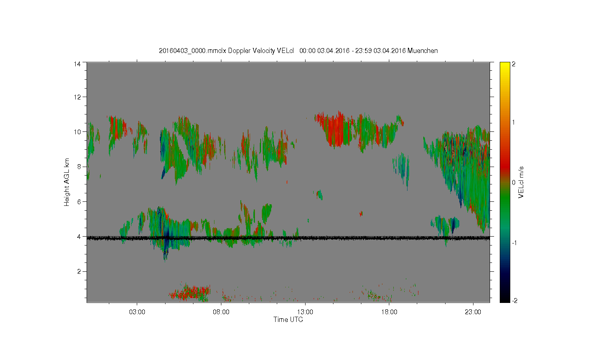This screenshot has width=607, height=364.
Task: Pick the colorbar tick label 2 at top
Action: [x=514, y=64]
